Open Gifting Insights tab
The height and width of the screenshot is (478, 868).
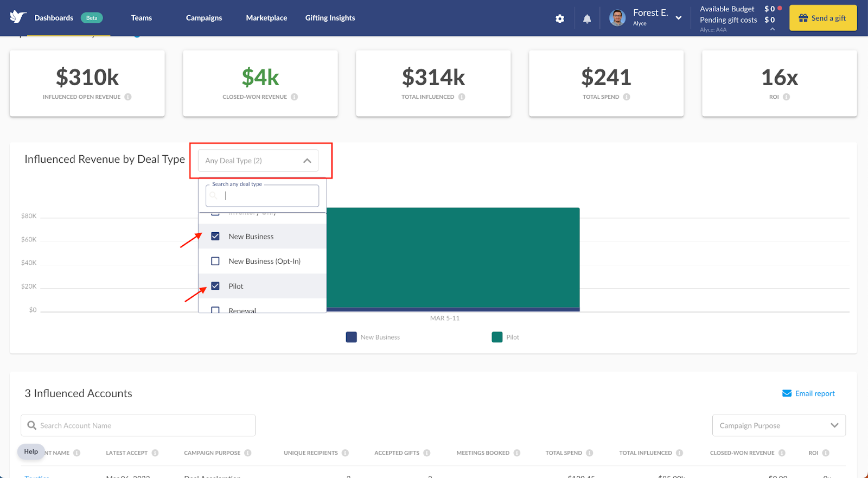[330, 18]
